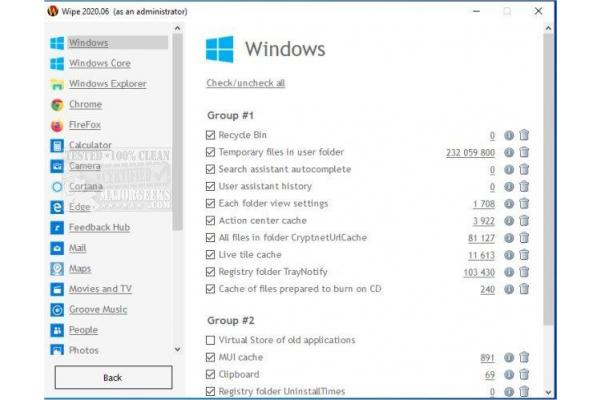The width and height of the screenshot is (600, 400).
Task: Click info icon for Search assistant autocomplete
Action: pos(509,169)
